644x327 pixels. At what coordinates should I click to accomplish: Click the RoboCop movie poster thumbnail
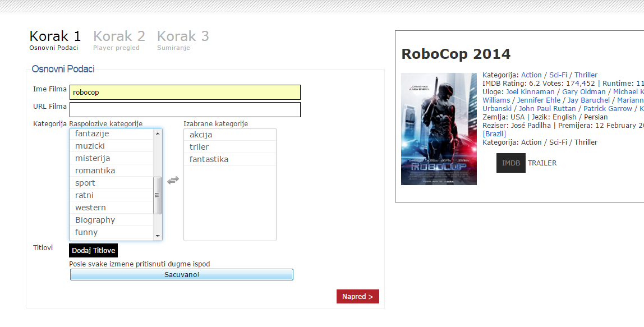(439, 129)
